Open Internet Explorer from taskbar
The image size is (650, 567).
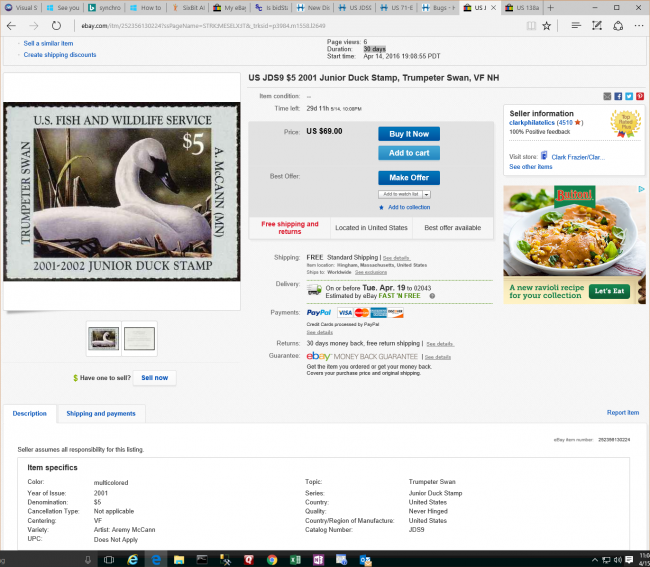point(133,560)
